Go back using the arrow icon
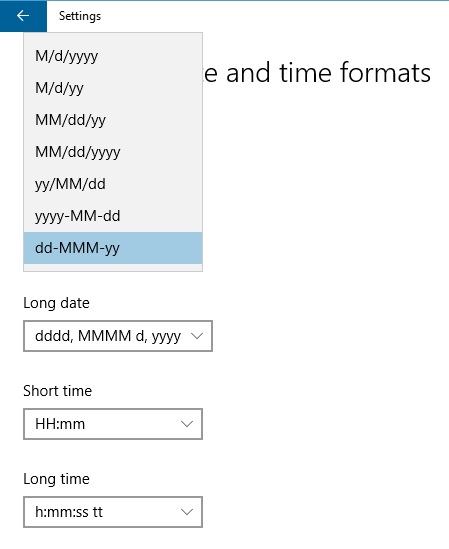This screenshot has width=449, height=549. click(23, 16)
